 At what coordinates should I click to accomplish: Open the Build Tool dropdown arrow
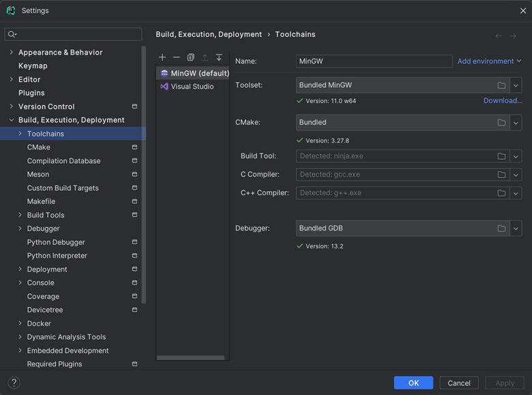tap(516, 156)
